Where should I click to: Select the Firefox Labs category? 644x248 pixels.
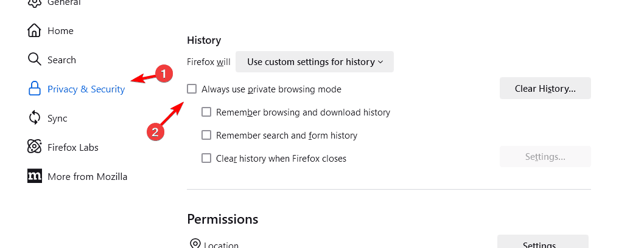[x=72, y=147]
